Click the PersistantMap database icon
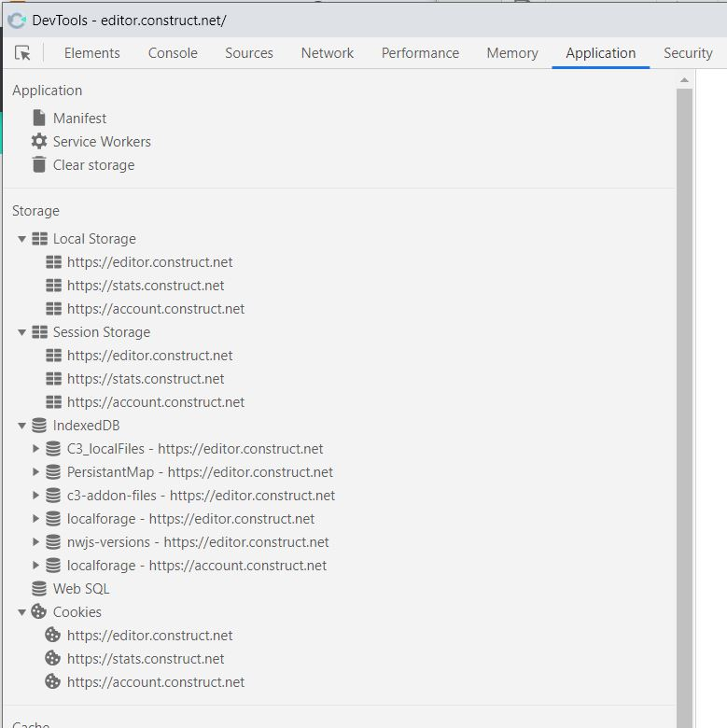The width and height of the screenshot is (727, 728). [53, 471]
